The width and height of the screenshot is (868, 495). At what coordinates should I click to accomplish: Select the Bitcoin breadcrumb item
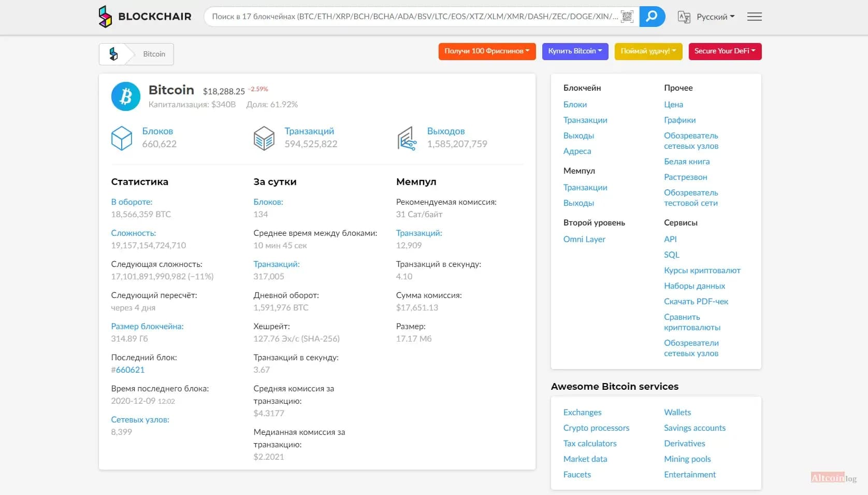(x=154, y=54)
